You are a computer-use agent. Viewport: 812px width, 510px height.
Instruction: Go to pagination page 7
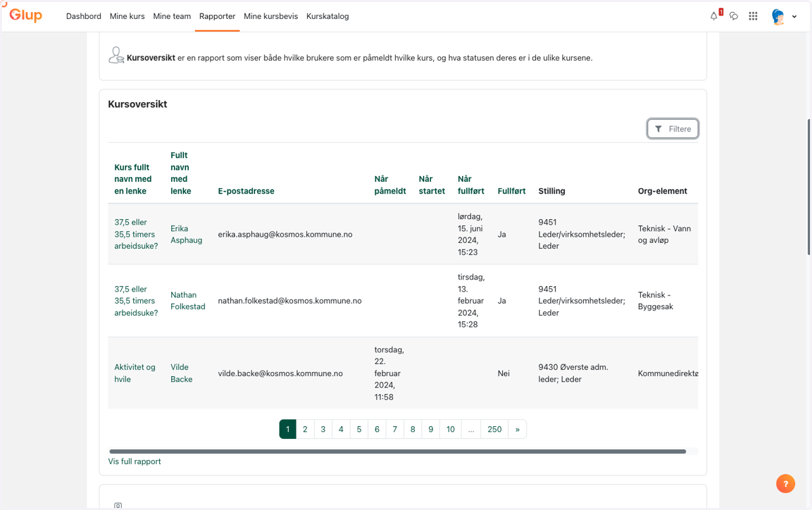click(394, 430)
